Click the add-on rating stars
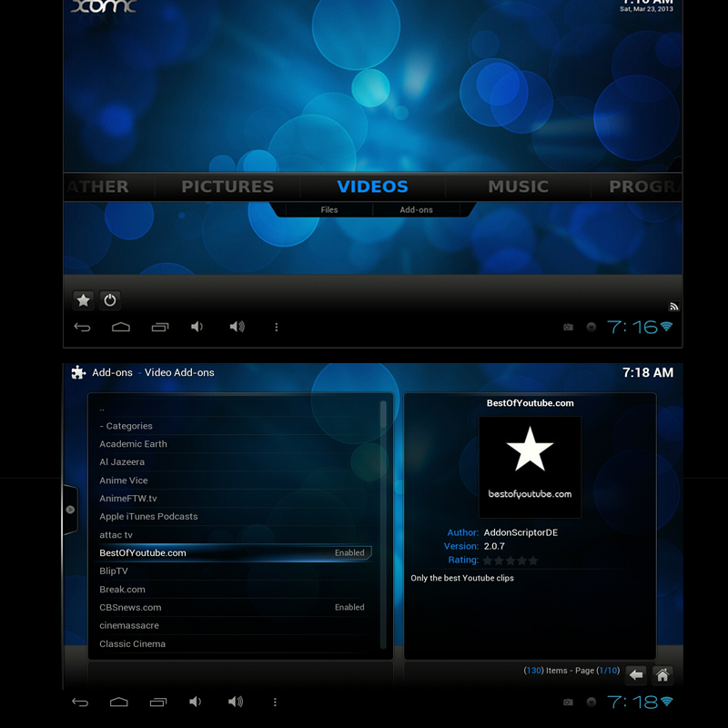728x728 pixels. (x=511, y=561)
